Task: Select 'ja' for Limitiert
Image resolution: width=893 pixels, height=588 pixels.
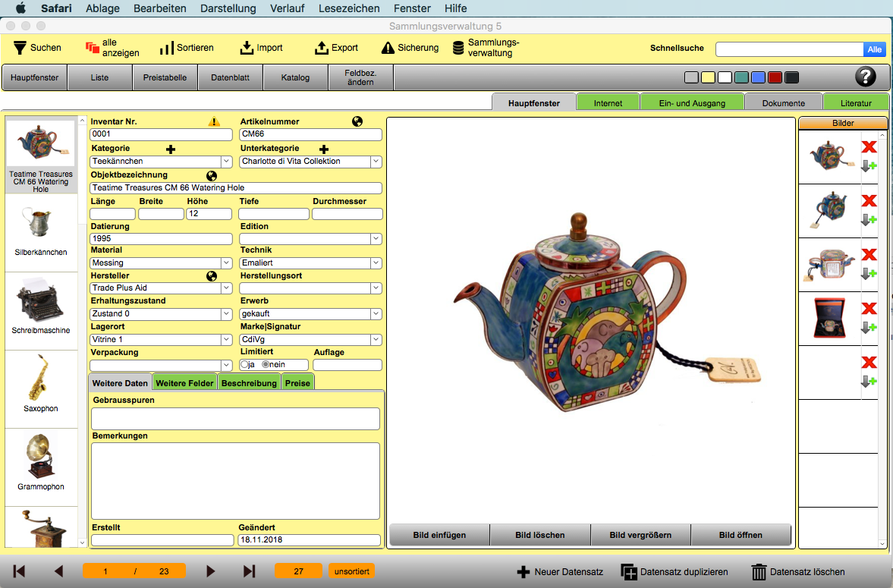Action: click(244, 364)
